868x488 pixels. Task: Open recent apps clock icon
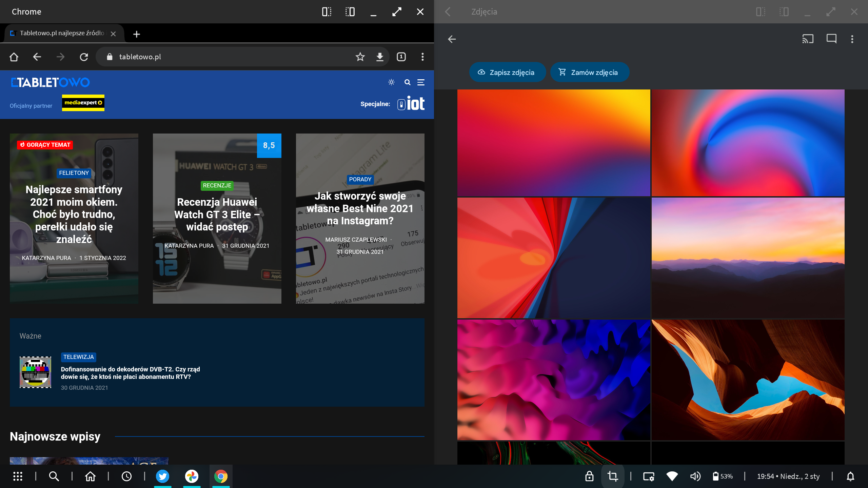[126, 476]
